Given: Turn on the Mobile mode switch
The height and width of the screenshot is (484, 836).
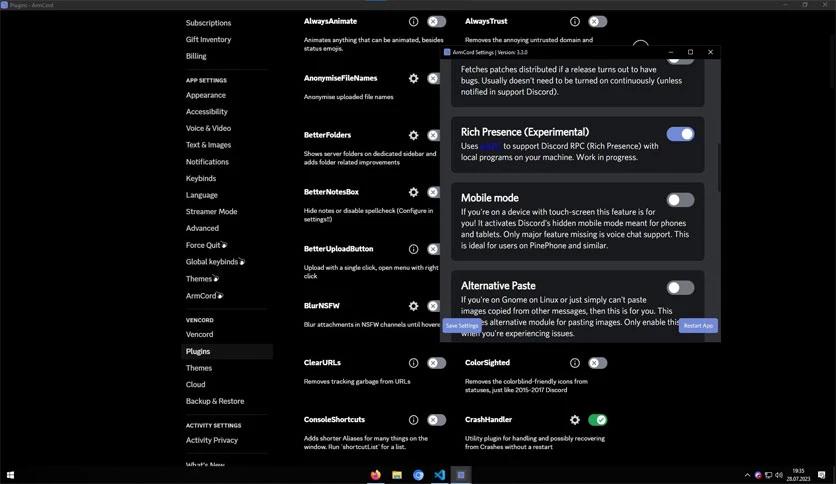Looking at the screenshot, I should pyautogui.click(x=680, y=200).
